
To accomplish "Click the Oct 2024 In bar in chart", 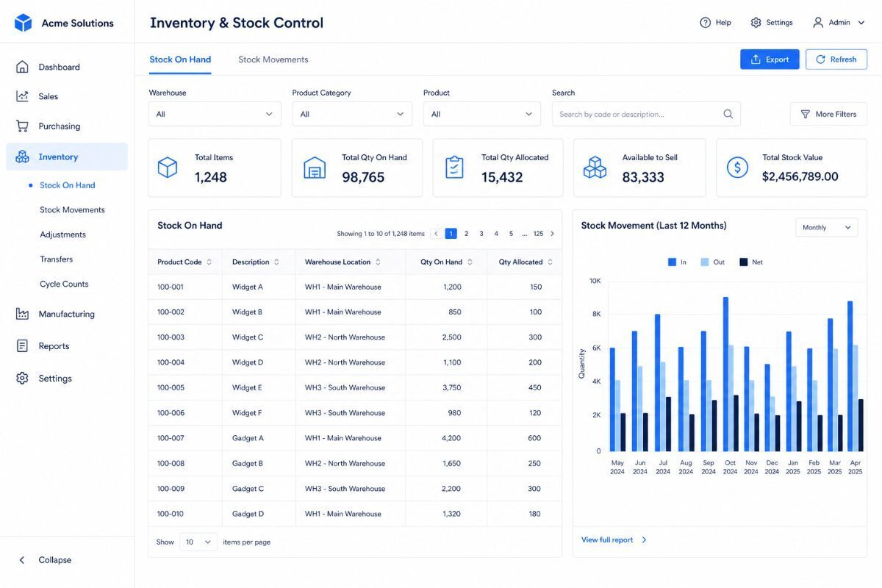I will pyautogui.click(x=725, y=374).
